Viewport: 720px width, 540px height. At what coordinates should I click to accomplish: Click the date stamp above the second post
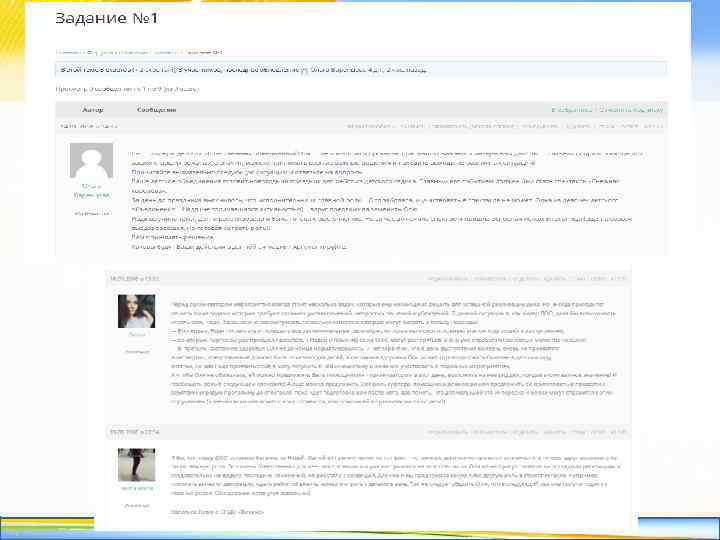135,278
